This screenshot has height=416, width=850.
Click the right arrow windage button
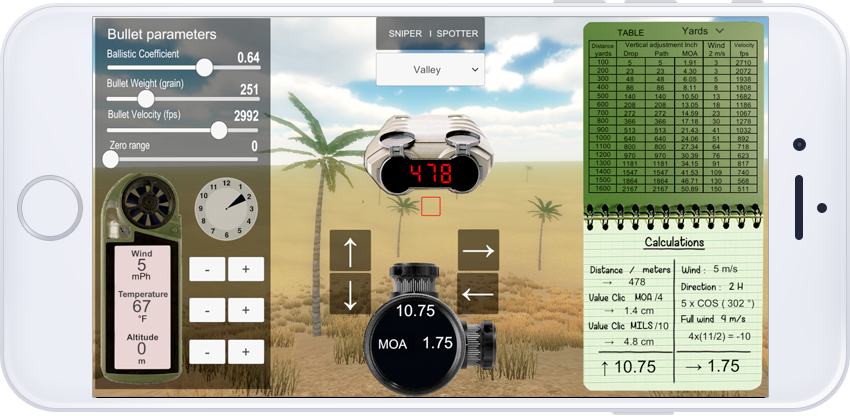[478, 250]
